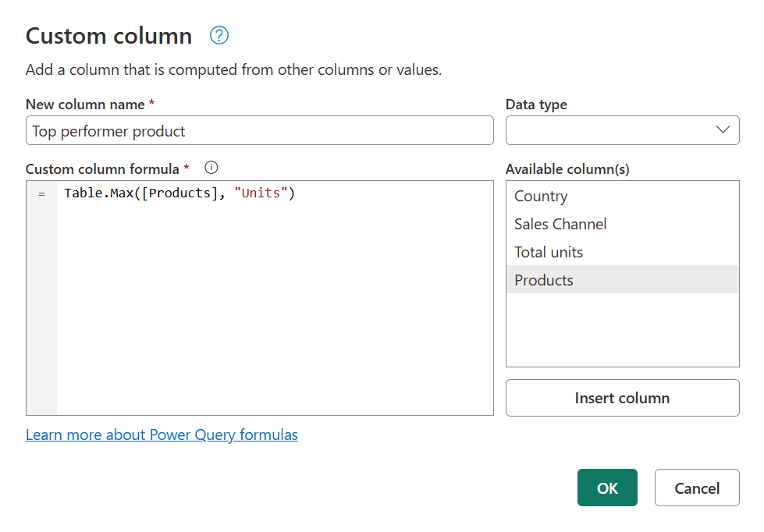Click the "Units" string in formula

coord(262,193)
